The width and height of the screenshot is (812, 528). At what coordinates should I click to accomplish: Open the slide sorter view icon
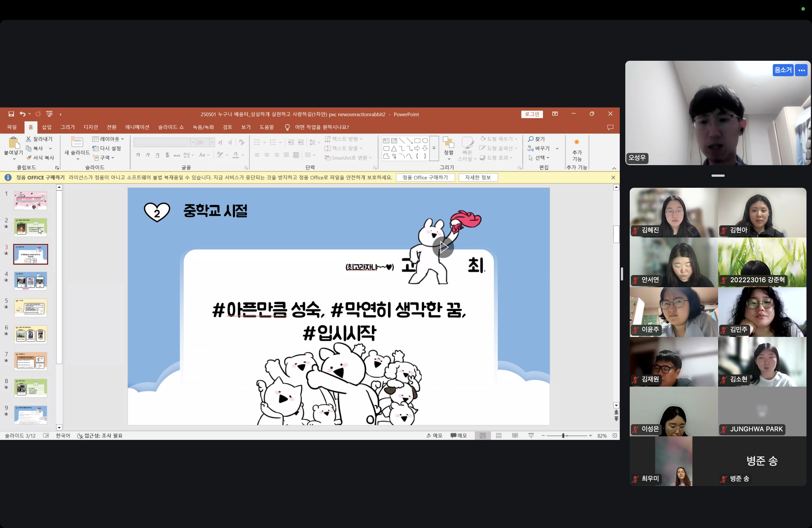click(x=499, y=435)
